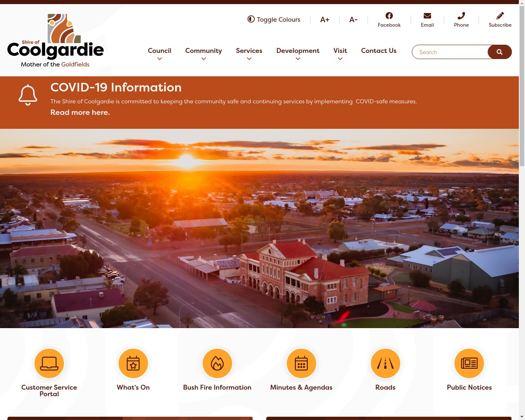Toggle Colours for the website
Viewport: 525px width, 420px height.
(x=274, y=19)
